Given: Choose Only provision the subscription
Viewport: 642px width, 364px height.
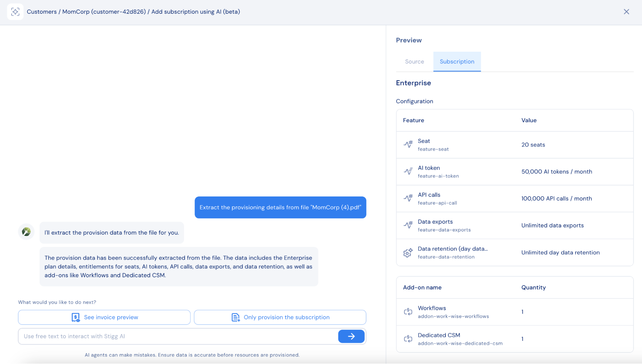Looking at the screenshot, I should coord(280,317).
